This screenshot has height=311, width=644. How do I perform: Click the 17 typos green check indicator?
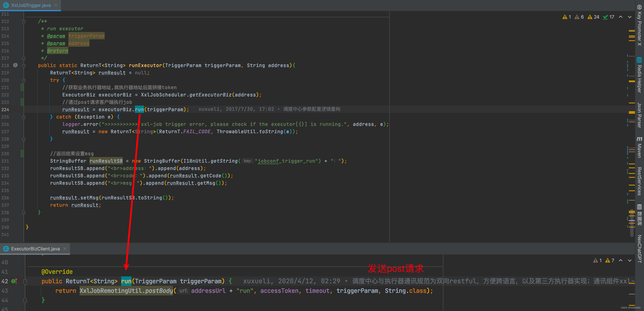tap(609, 17)
